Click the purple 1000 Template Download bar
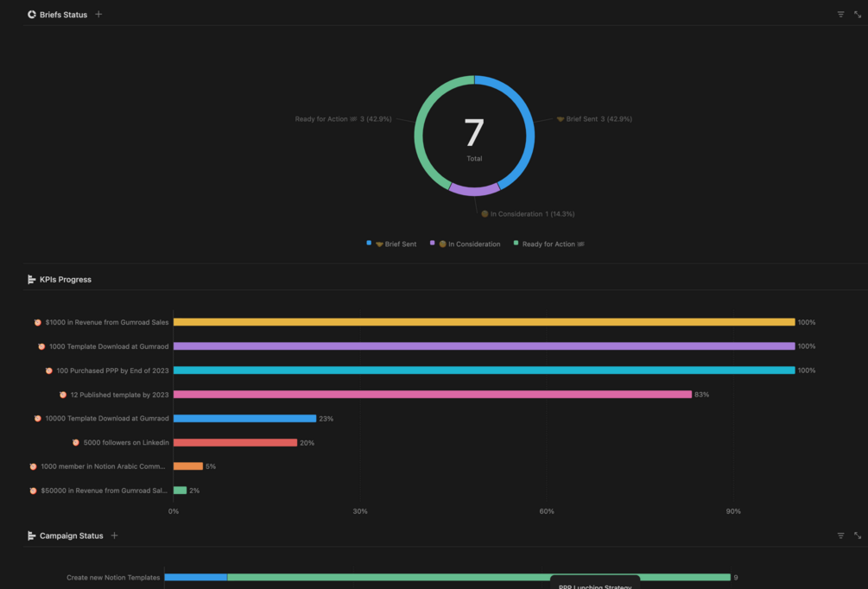 (x=485, y=346)
